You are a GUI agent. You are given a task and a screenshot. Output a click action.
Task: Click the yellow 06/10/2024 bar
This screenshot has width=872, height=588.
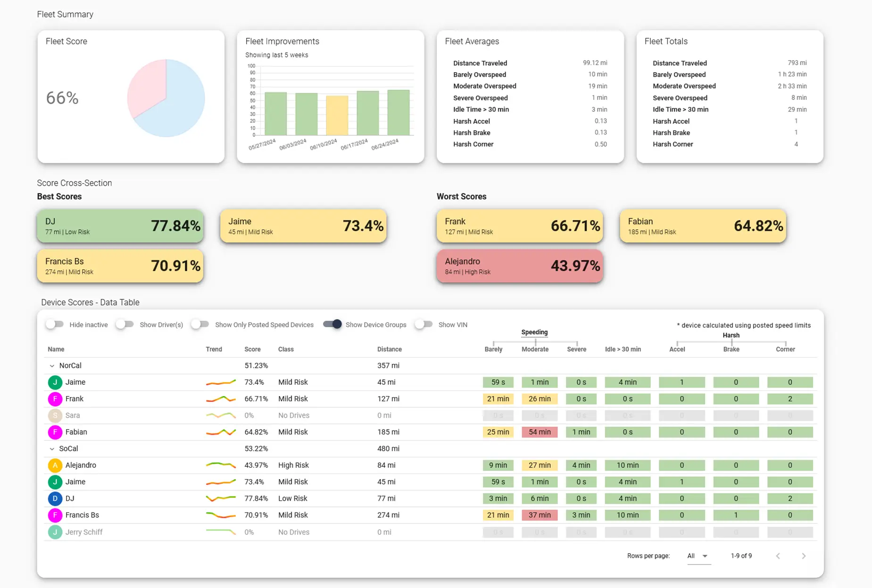pos(337,116)
